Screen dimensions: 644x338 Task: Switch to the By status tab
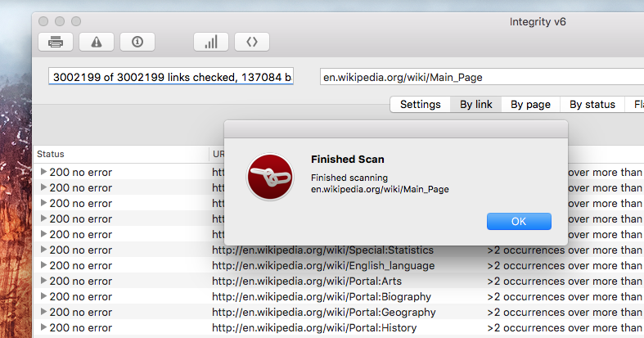(592, 104)
